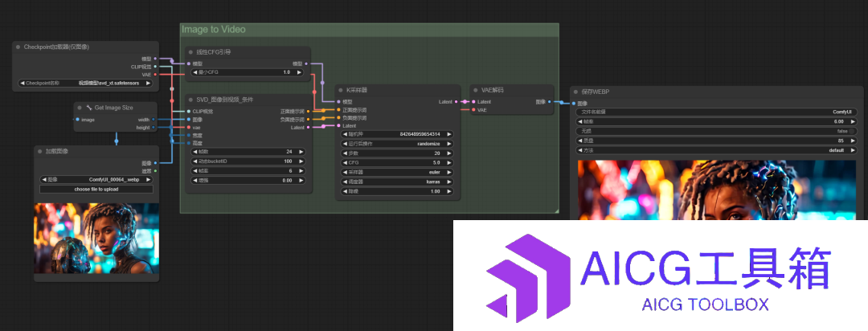Select previous image with left arrow of 图像 selector
This screenshot has width=868, height=331.
coord(43,179)
